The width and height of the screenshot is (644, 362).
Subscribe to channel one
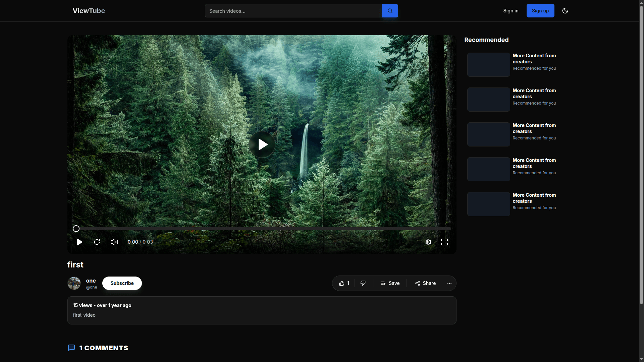coord(122,283)
